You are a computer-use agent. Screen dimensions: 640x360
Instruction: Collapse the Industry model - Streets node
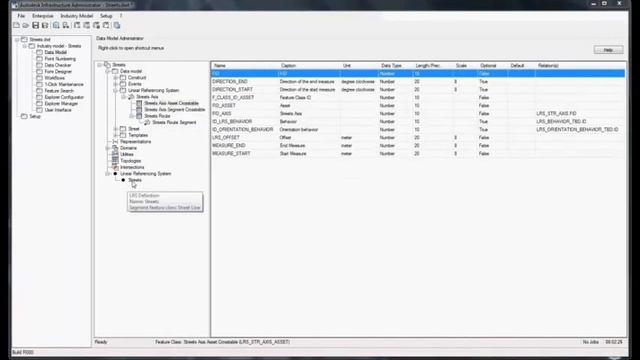tap(24, 46)
